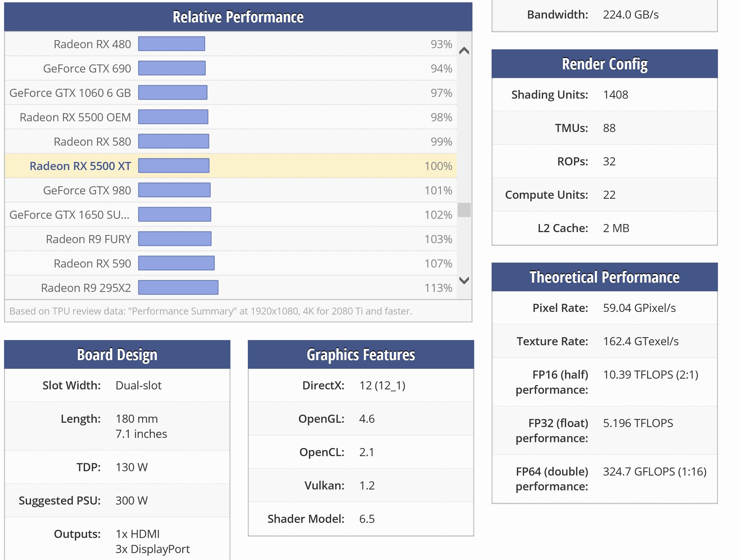Click the Radeon RX 590 link

92,264
